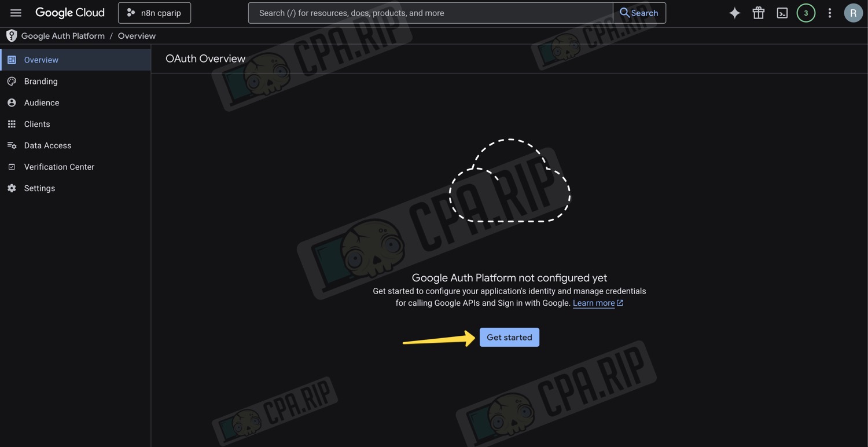Follow the Learn more link
Image resolution: width=868 pixels, height=447 pixels.
594,303
